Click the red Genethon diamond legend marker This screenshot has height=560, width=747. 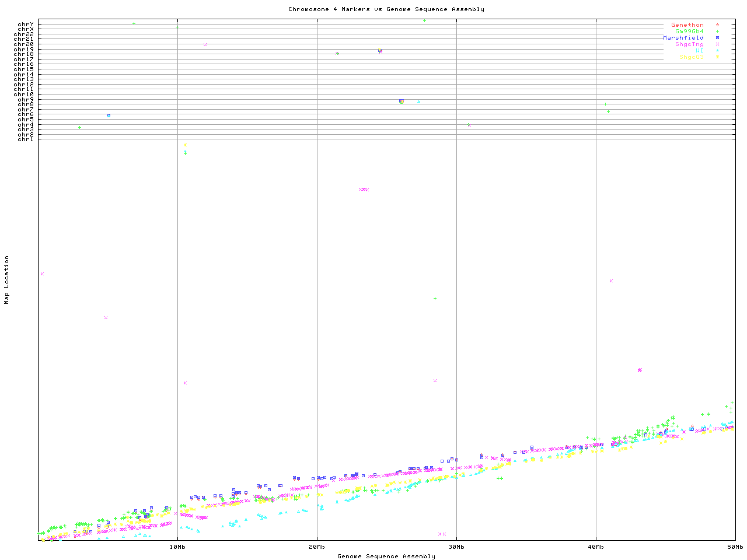click(717, 25)
